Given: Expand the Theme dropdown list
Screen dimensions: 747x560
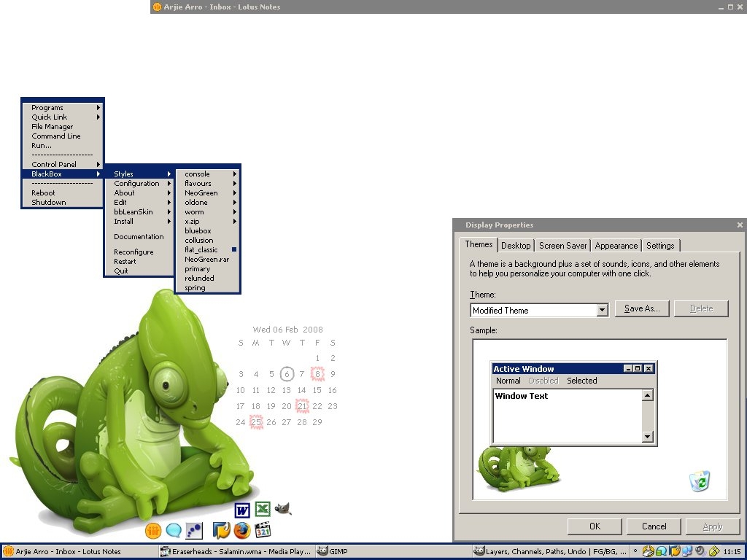Looking at the screenshot, I should (602, 310).
